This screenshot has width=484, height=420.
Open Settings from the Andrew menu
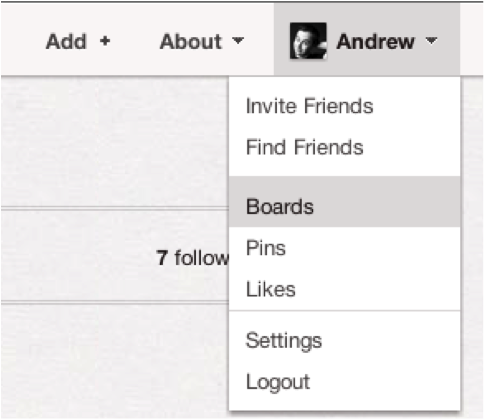pyautogui.click(x=284, y=341)
